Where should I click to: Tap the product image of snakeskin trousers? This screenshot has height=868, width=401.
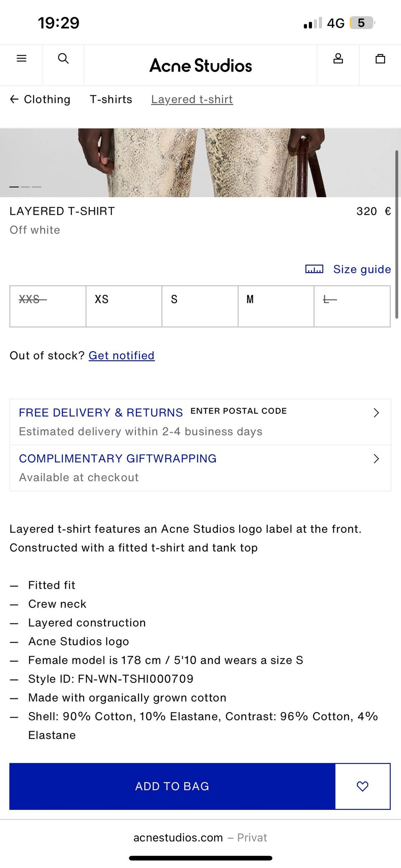point(200,163)
